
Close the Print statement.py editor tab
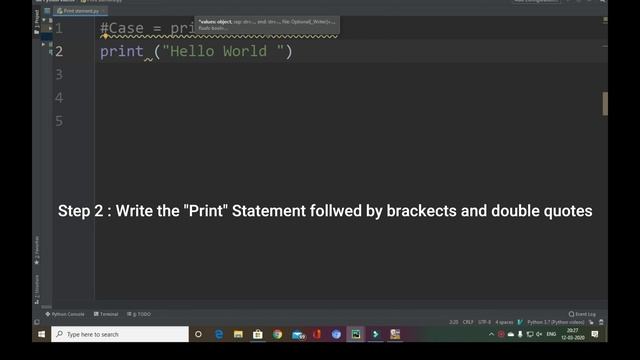coord(103,11)
